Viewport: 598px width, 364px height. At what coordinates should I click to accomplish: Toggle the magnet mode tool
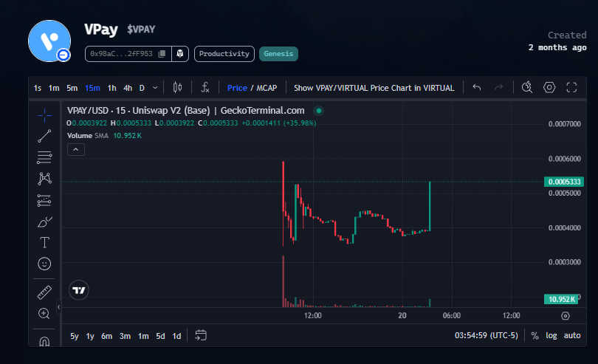[x=44, y=340]
